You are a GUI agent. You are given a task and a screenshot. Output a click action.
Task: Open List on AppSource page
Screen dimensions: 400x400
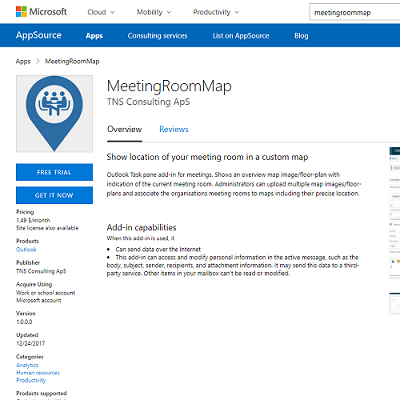241,36
